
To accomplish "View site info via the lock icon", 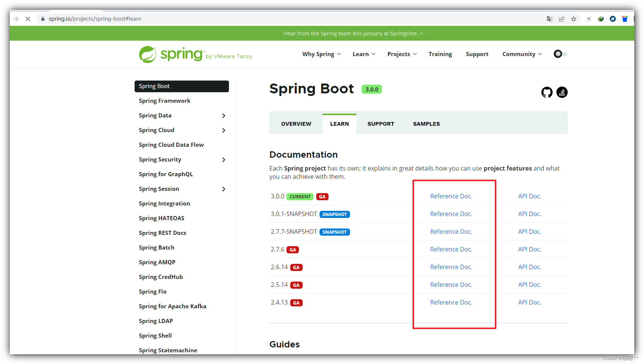I will [x=43, y=19].
